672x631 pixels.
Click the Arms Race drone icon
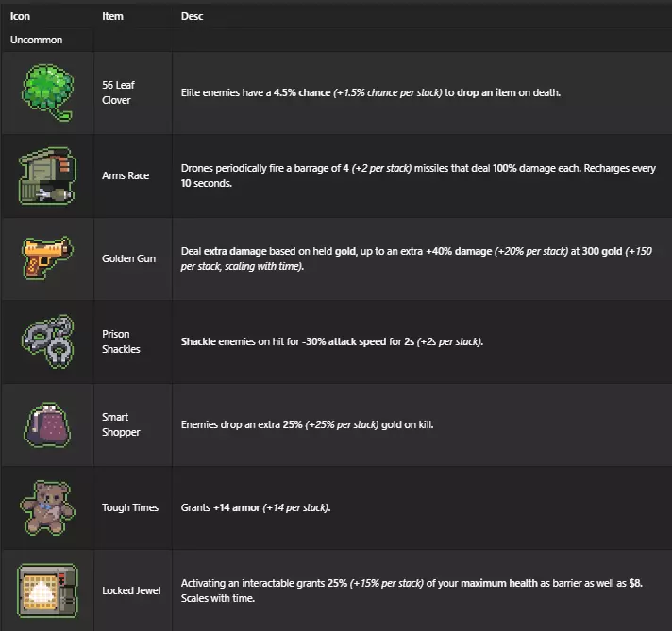coord(45,175)
